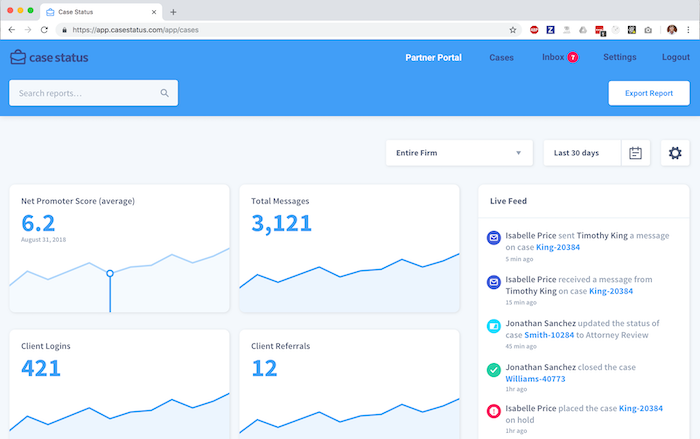700x439 pixels.
Task: Open the calendar date picker icon
Action: [x=635, y=153]
